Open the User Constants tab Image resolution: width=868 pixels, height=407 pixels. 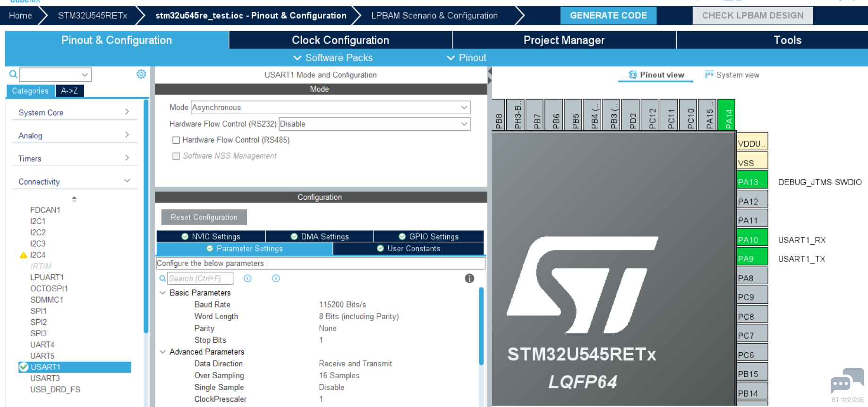point(408,248)
